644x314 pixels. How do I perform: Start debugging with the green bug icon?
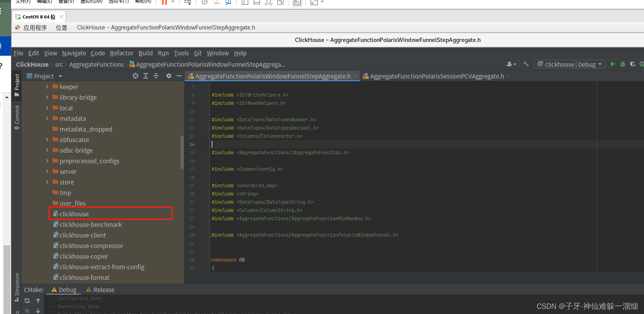click(623, 64)
